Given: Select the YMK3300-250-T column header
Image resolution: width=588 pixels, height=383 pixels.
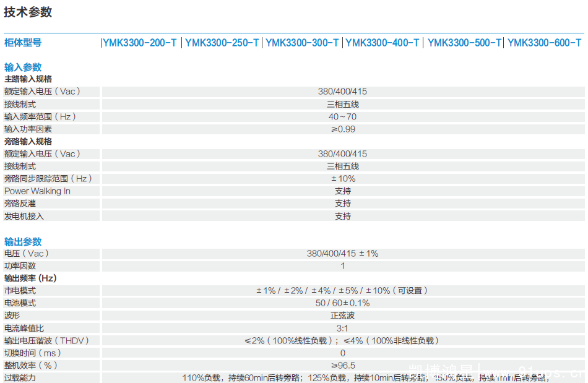Looking at the screenshot, I should pos(222,43).
